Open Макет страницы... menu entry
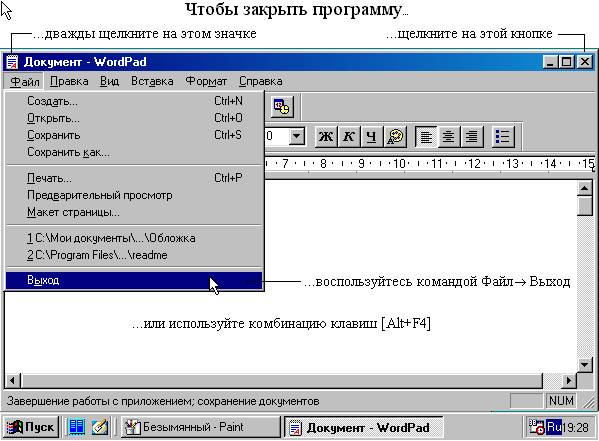The height and width of the screenshot is (441, 599). 134,212
